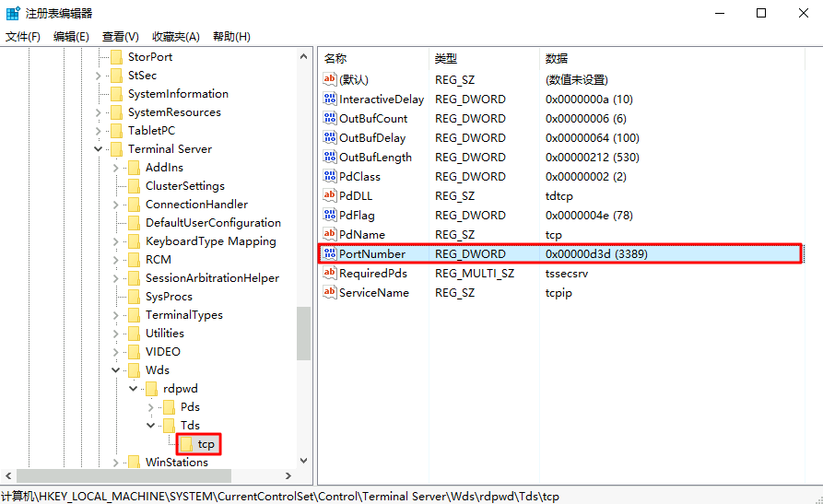The image size is (823, 504).
Task: Open the 收藏夹(A) menu
Action: [176, 36]
